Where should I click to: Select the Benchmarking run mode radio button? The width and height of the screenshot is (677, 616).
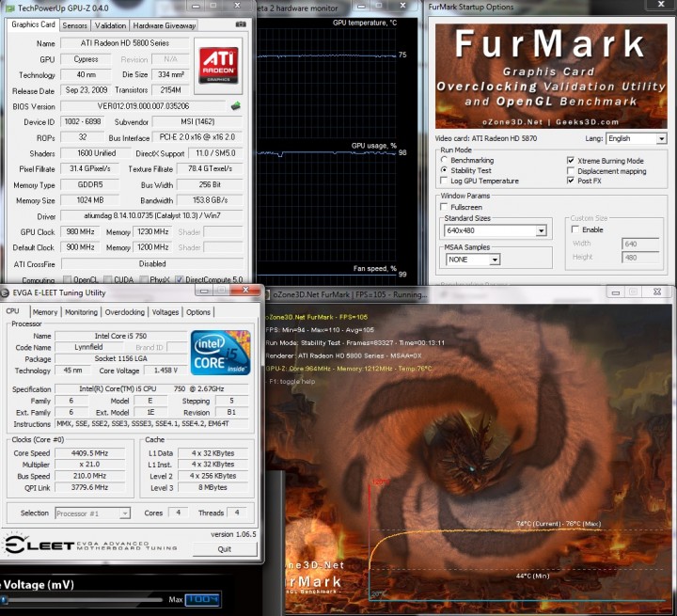pos(444,160)
